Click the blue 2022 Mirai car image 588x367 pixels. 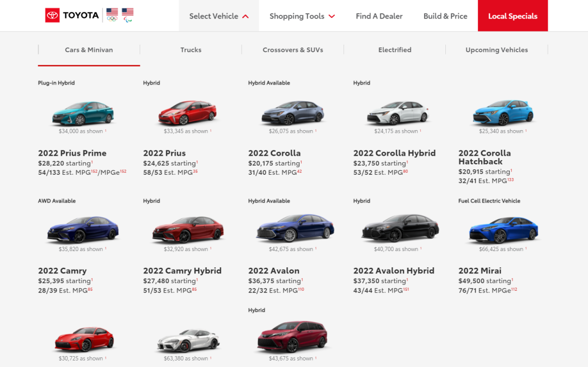point(504,230)
